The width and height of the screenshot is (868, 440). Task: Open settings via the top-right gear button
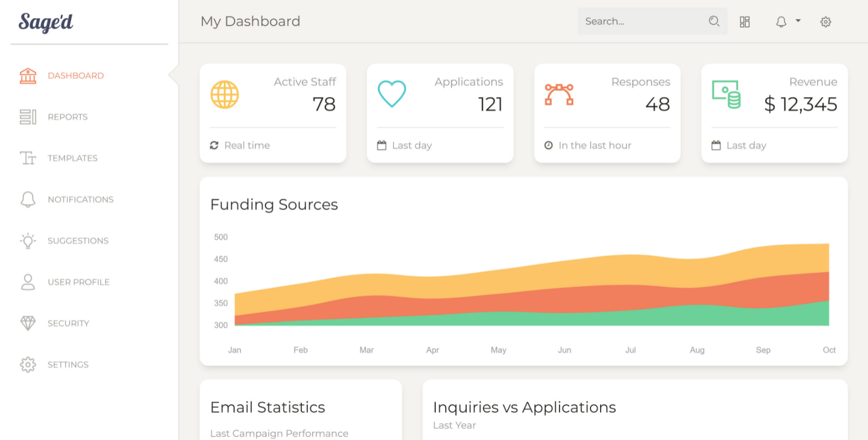(826, 21)
